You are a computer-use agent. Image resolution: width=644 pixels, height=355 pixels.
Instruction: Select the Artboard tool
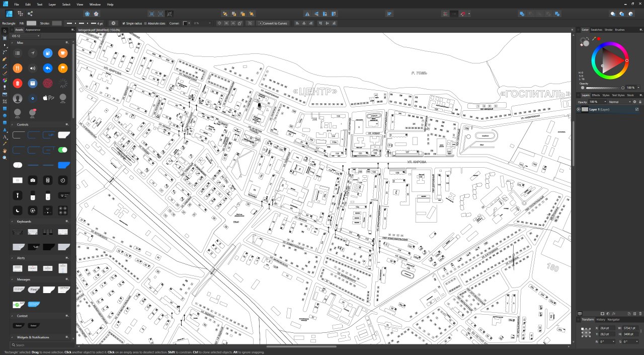[5, 38]
